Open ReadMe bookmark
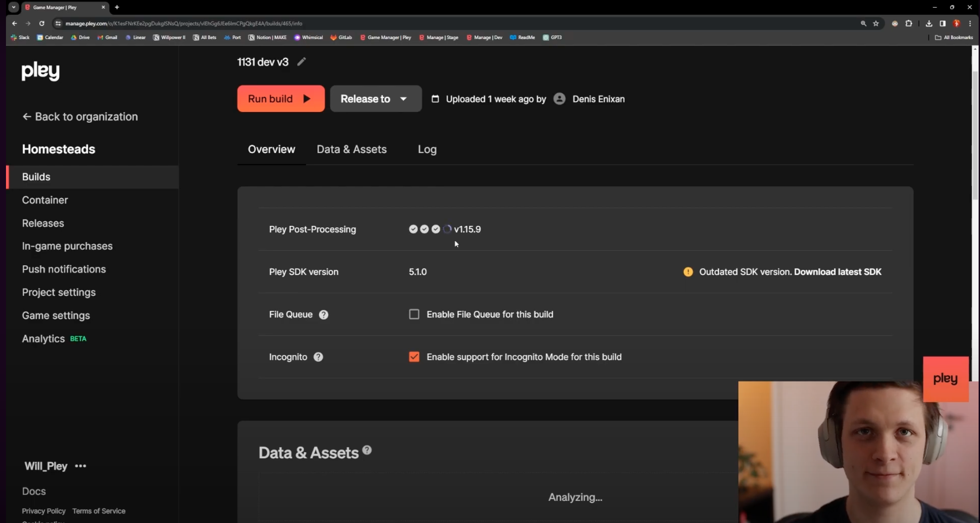980x523 pixels. pyautogui.click(x=523, y=37)
